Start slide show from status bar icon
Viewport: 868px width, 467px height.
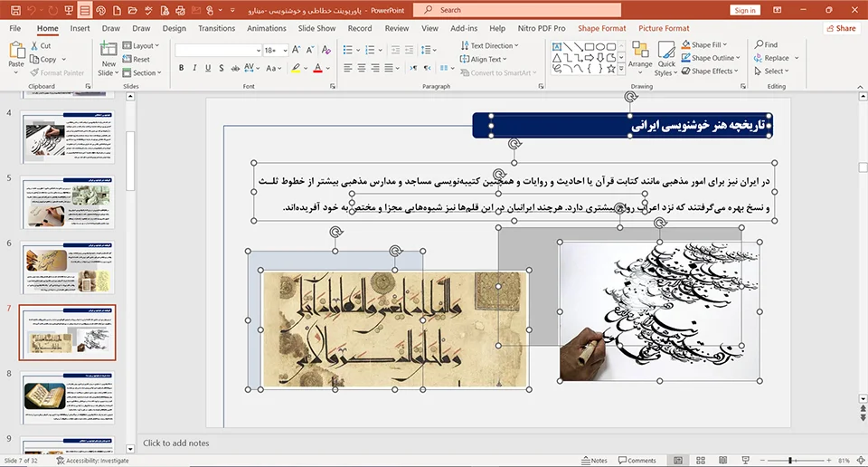pos(746,461)
